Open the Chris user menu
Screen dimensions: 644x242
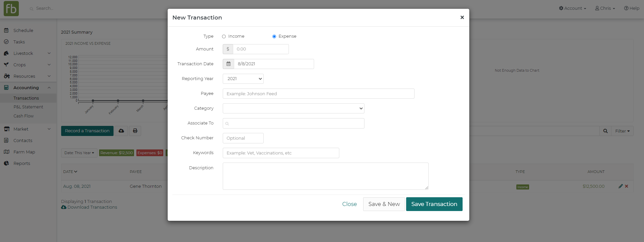coord(605,8)
